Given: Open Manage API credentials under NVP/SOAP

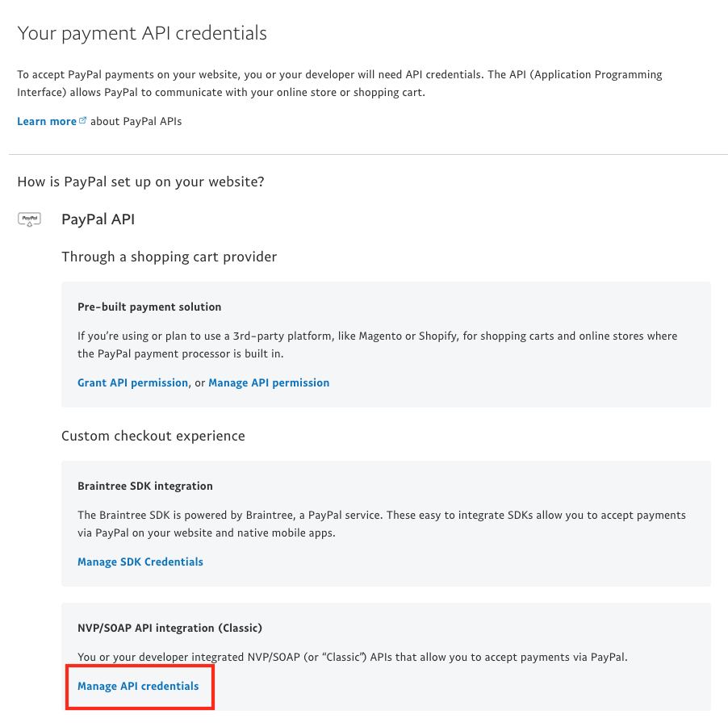Looking at the screenshot, I should (138, 686).
